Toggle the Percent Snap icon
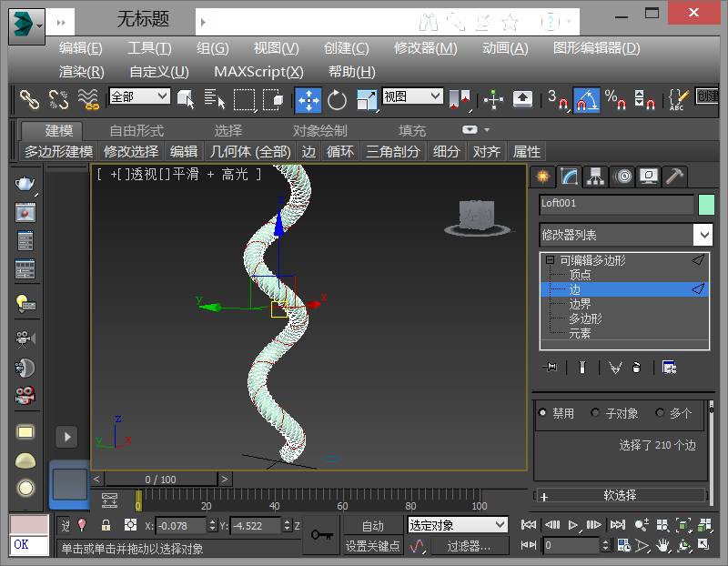The image size is (728, 566). pyautogui.click(x=615, y=99)
